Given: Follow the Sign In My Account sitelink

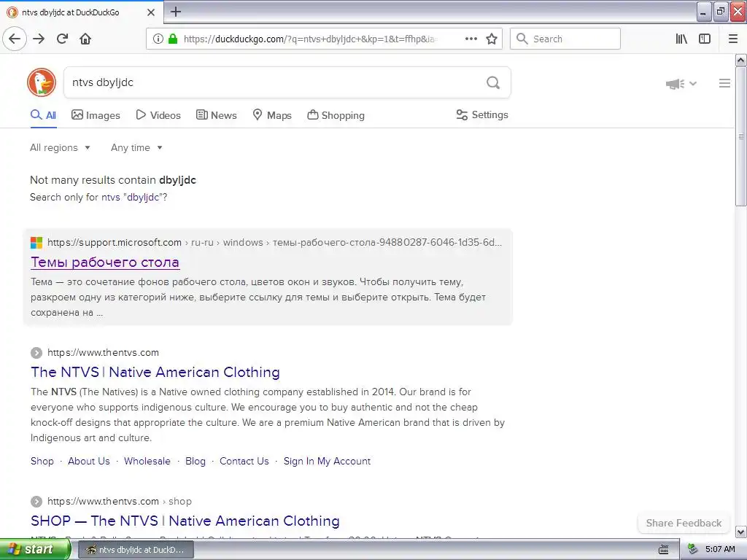Looking at the screenshot, I should (x=327, y=461).
